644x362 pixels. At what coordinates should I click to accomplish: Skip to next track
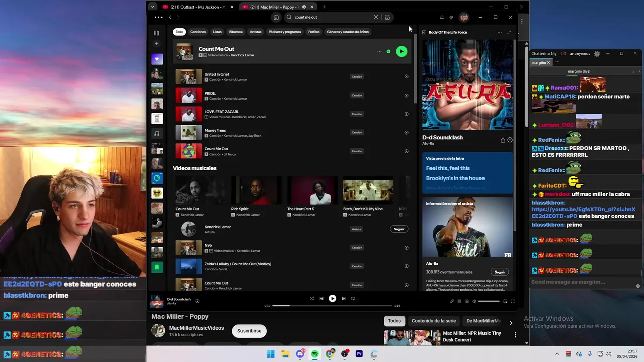click(x=344, y=299)
